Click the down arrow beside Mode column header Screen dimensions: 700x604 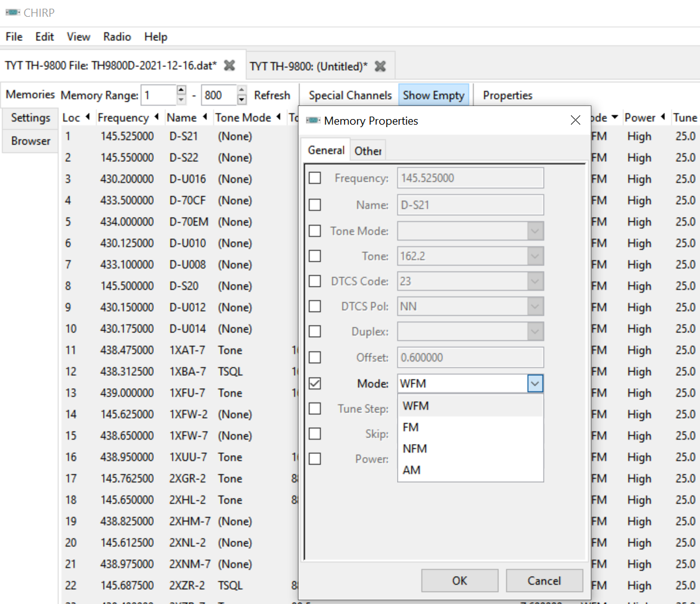pyautogui.click(x=615, y=117)
